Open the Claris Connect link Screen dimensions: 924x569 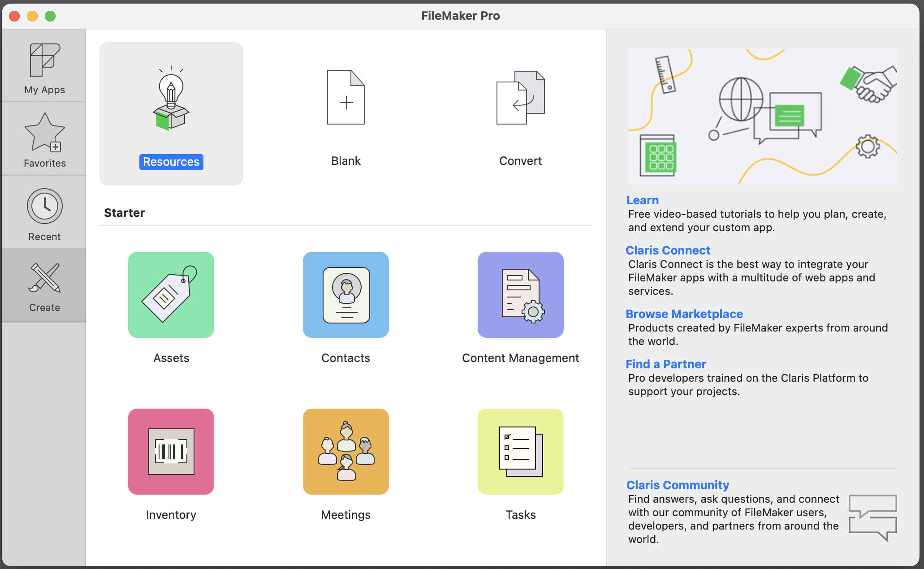click(x=668, y=250)
